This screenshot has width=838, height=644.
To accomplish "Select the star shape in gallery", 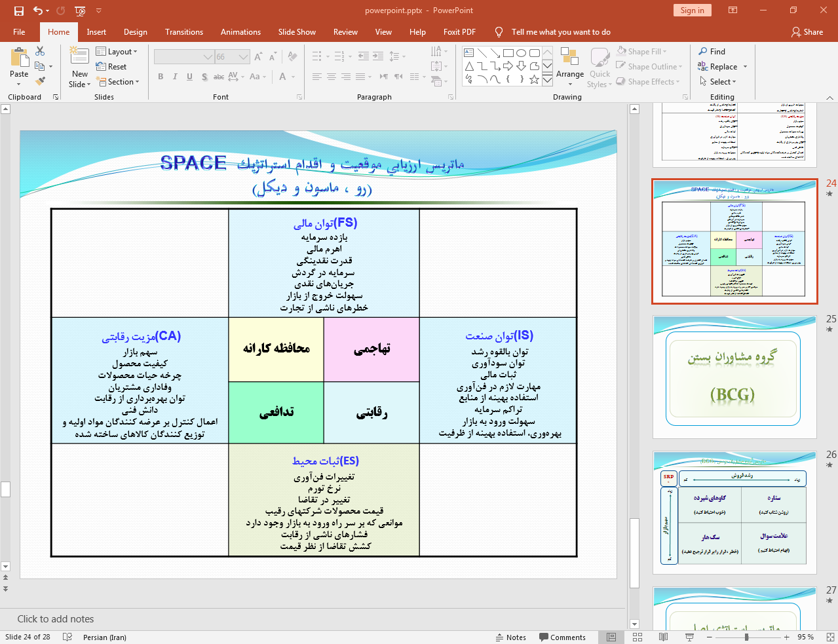I will click(x=534, y=79).
